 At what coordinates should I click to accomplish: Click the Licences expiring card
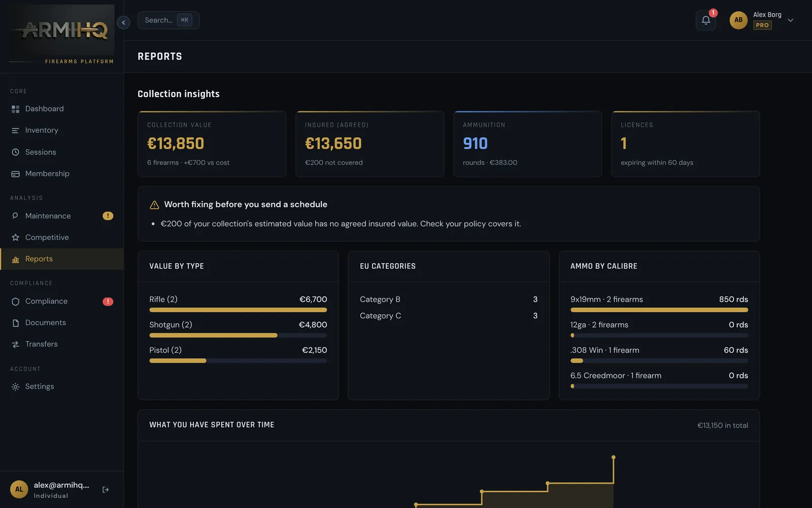685,144
